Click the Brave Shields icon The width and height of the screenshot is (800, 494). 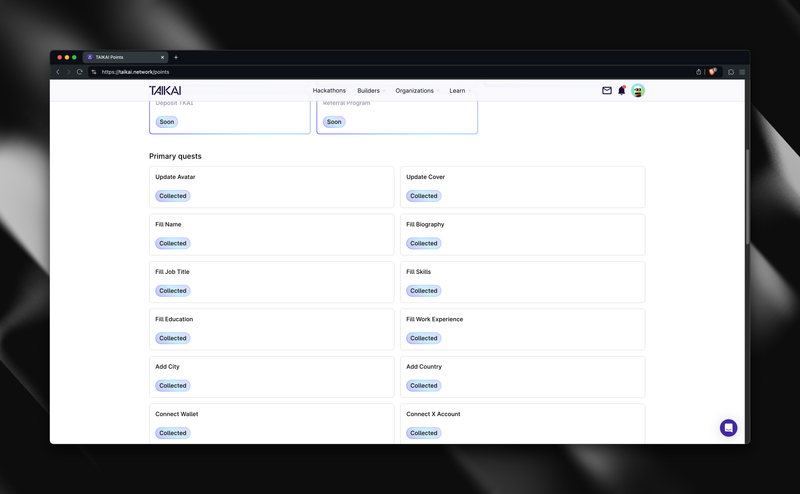[713, 72]
